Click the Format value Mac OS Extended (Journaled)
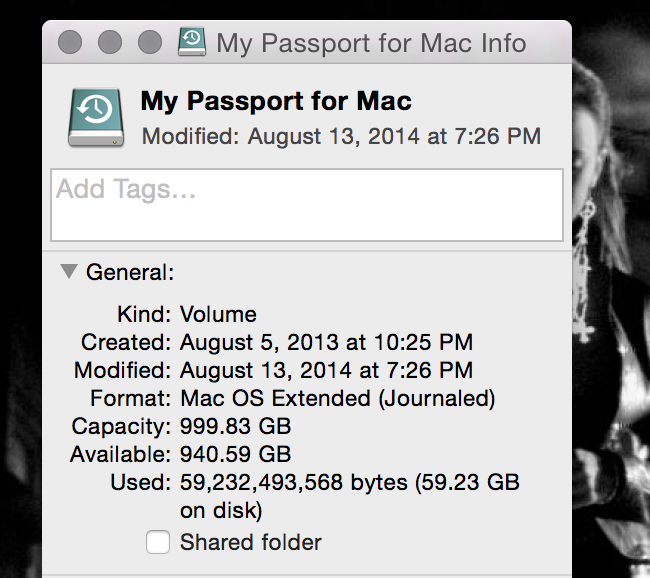The image size is (650, 578). click(338, 398)
